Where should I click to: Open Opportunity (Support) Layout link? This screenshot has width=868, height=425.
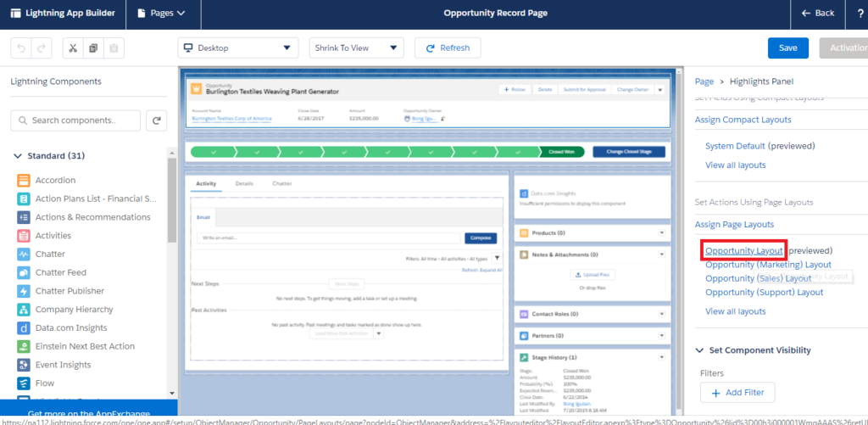click(x=764, y=293)
